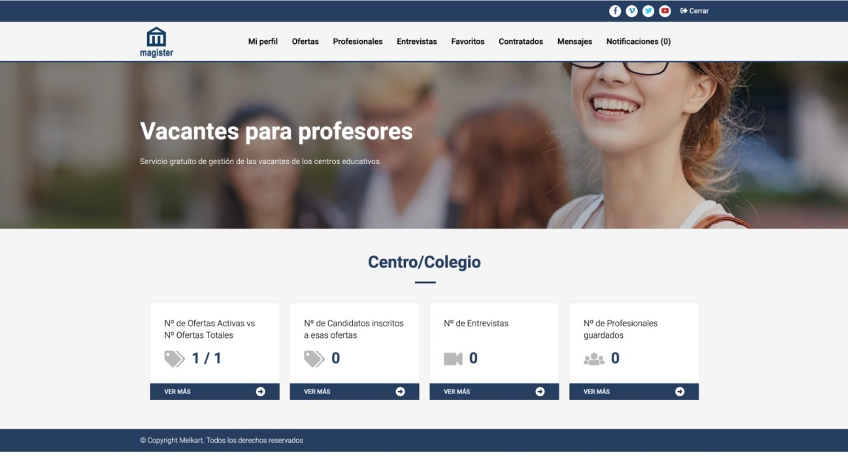This screenshot has width=848, height=456.
Task: Click the tag icon under Ofertas Activas
Action: click(175, 359)
